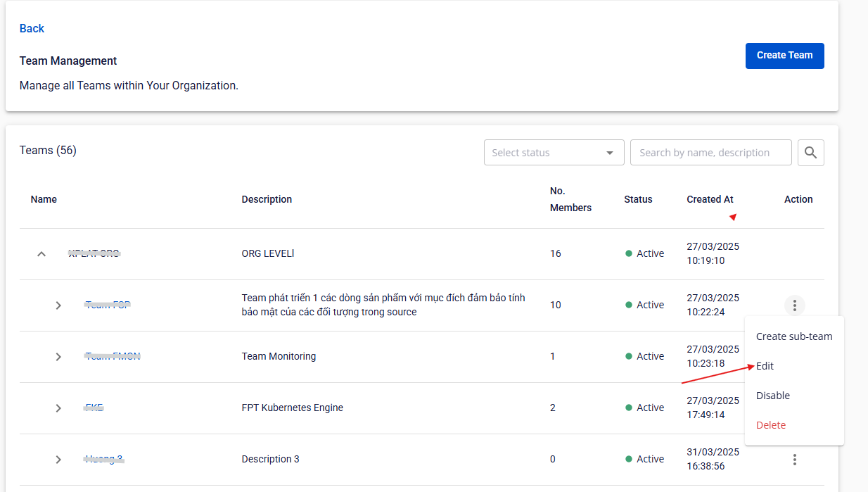Open three-dot action menu for Description 3 row
Image resolution: width=868 pixels, height=492 pixels.
pos(794,460)
